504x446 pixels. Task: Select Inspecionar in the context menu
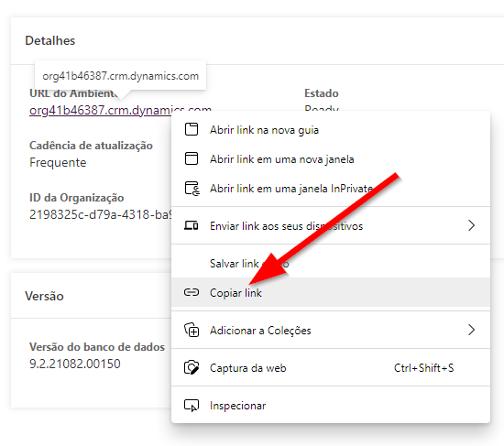[x=331, y=406]
